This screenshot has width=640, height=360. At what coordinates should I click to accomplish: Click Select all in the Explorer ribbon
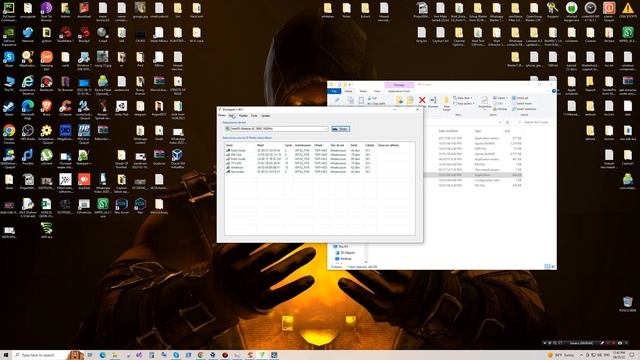point(520,98)
